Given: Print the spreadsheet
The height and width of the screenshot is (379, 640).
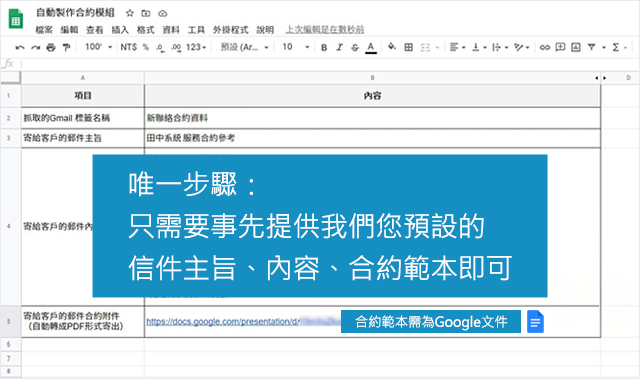Looking at the screenshot, I should point(51,47).
